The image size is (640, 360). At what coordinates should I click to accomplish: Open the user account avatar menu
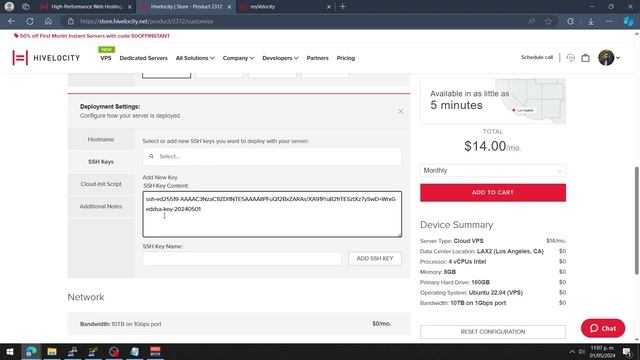coord(609,58)
